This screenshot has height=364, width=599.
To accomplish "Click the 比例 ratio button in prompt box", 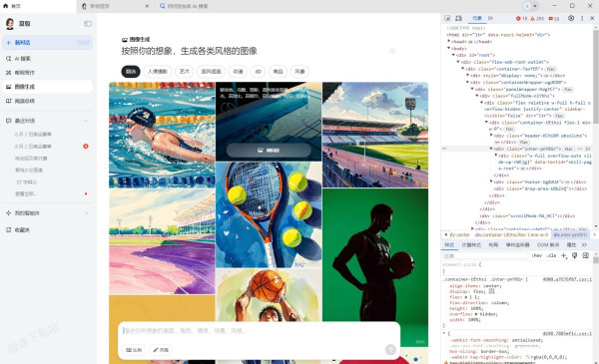I will tap(134, 350).
